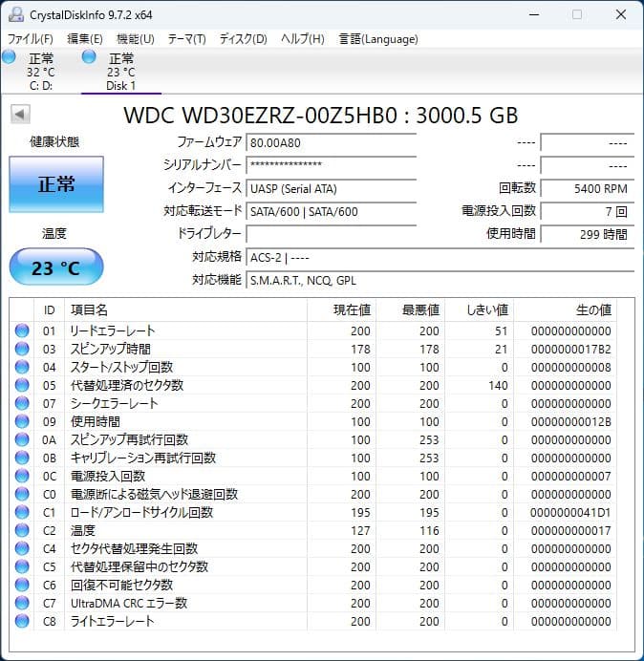Click status orb for 0A スピンアップ再試行回数 row

22,439
